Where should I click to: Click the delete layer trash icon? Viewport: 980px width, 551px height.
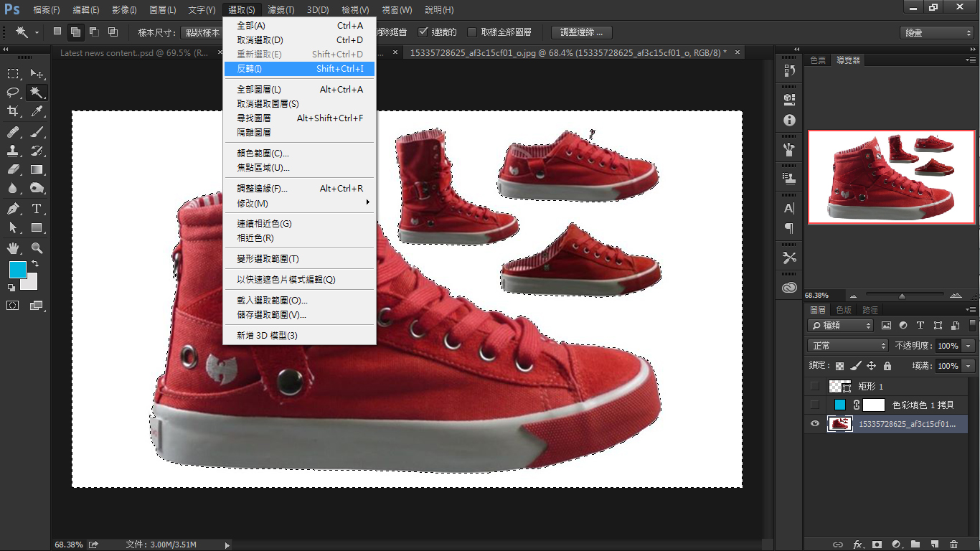pyautogui.click(x=953, y=545)
